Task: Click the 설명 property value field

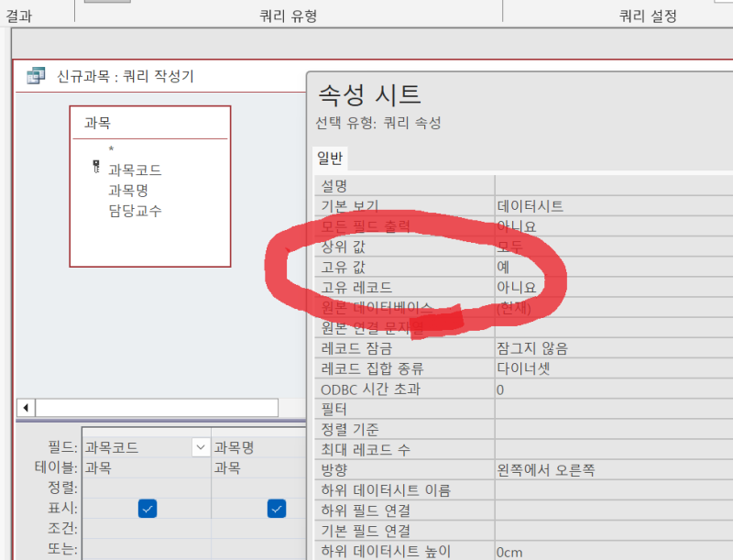Action: (x=614, y=185)
